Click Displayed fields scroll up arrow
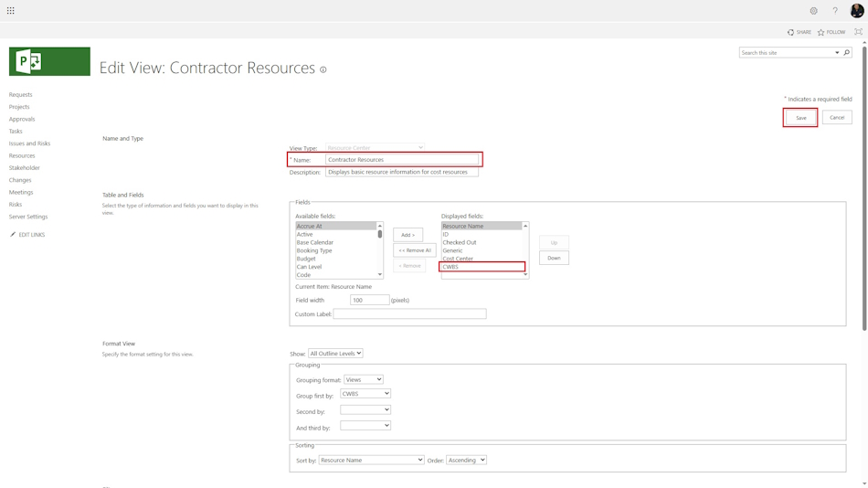 tap(525, 226)
